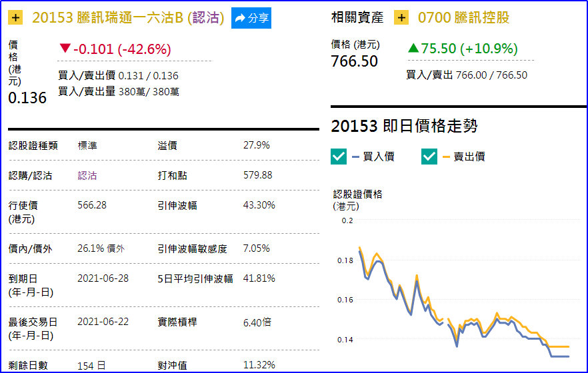
Task: Add warrant 20153 via yellow plus icon
Action: [x=15, y=17]
